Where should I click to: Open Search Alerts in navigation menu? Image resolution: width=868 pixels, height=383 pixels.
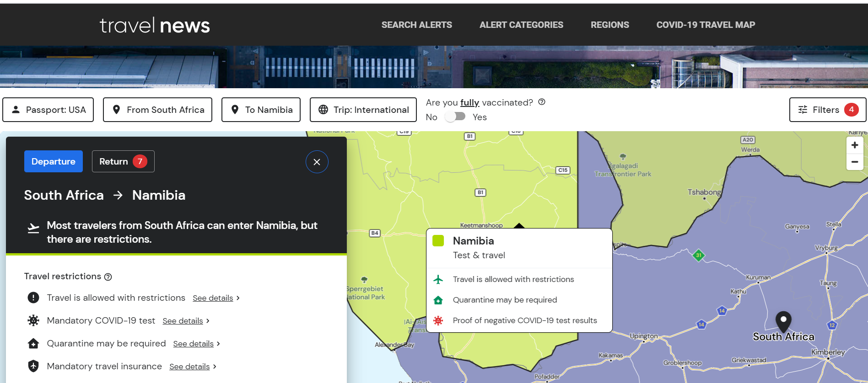[x=416, y=25]
